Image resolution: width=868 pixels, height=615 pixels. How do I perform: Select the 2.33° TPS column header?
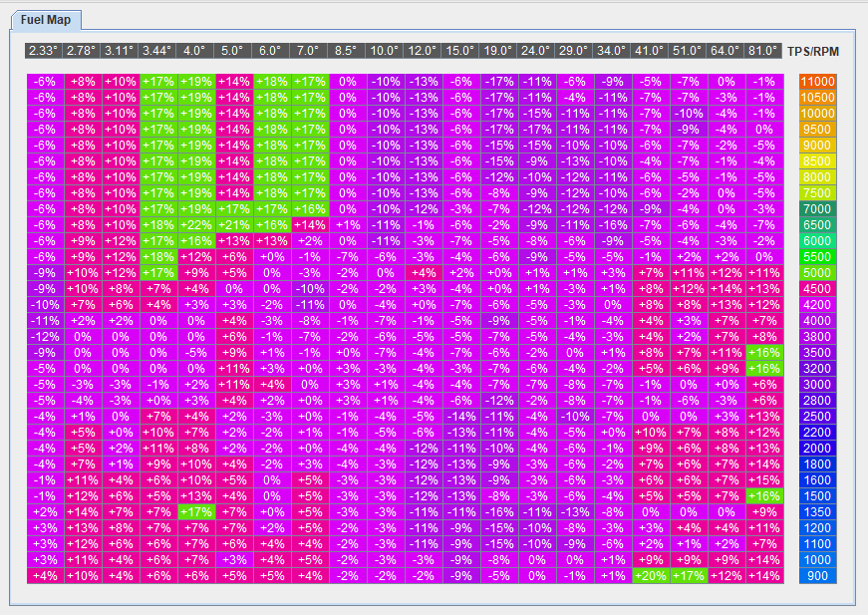pos(44,51)
